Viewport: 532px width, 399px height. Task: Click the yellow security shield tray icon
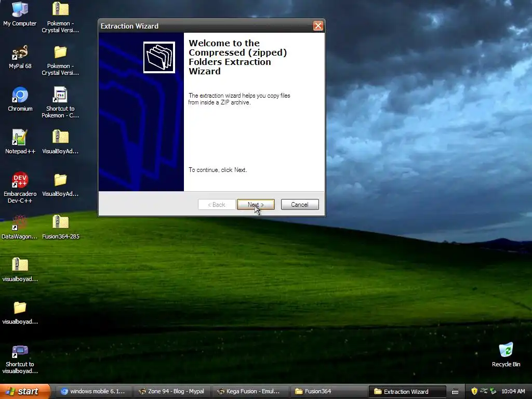474,391
